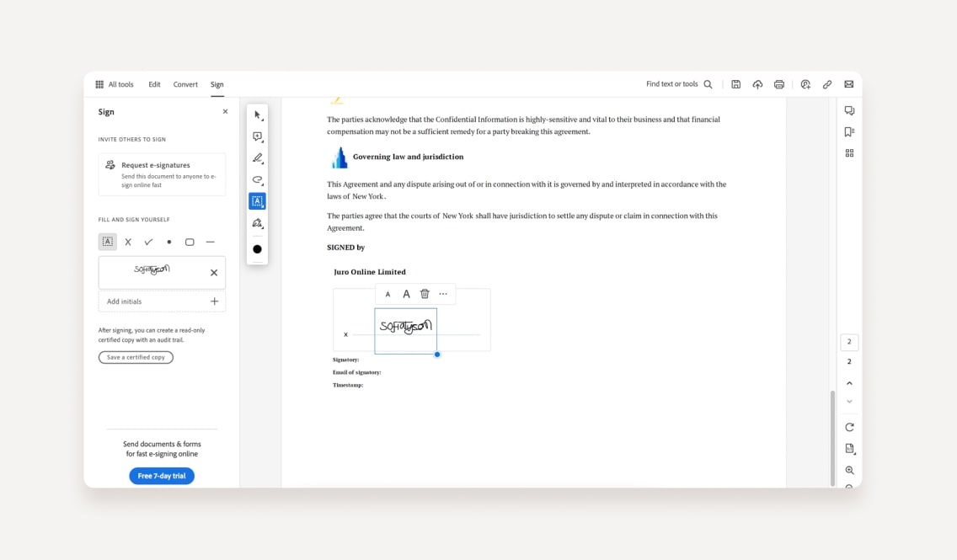This screenshot has width=957, height=560.
Task: Select the rounded rectangle fill tool
Action: click(x=190, y=243)
